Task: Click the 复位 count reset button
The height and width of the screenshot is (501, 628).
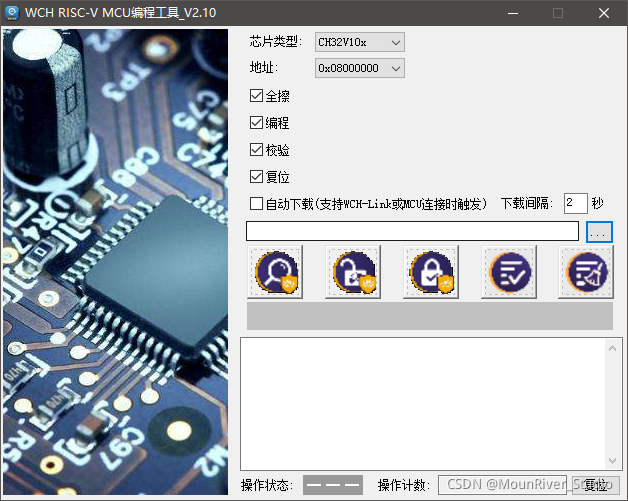Action: point(596,485)
